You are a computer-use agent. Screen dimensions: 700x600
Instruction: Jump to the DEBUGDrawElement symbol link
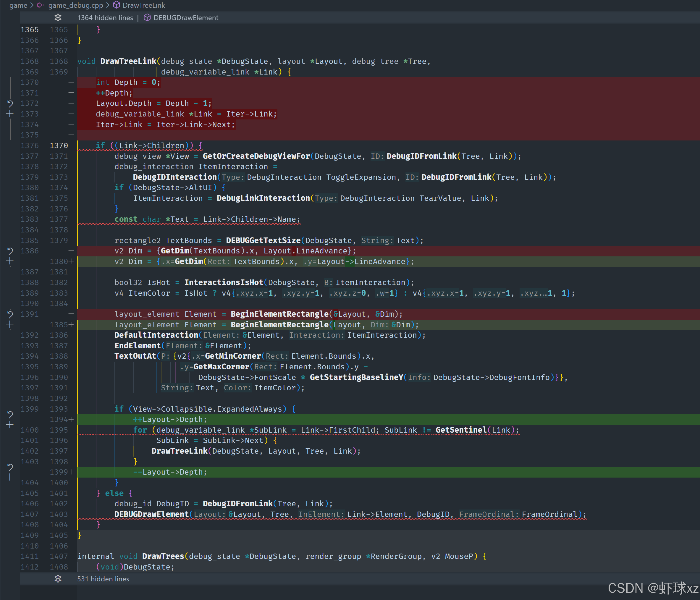(185, 17)
